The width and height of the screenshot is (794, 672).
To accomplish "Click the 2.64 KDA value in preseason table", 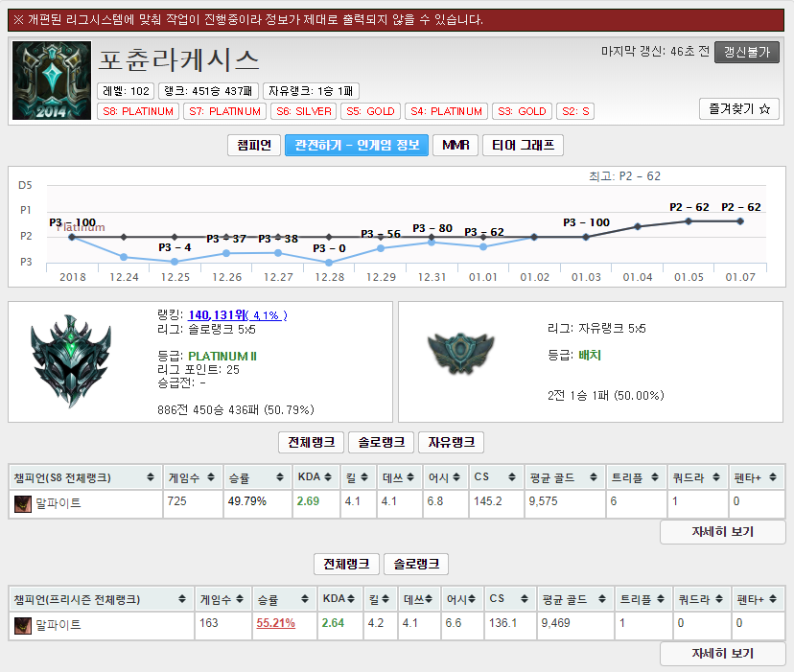I will tap(333, 623).
